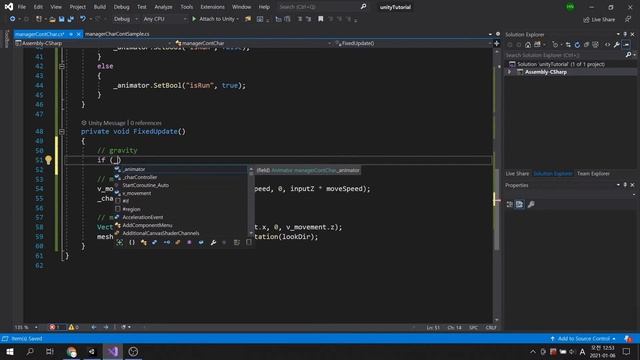The height and width of the screenshot is (360, 640).
Task: Click Solution Explorer search magnifier icon
Action: [x=629, y=55]
